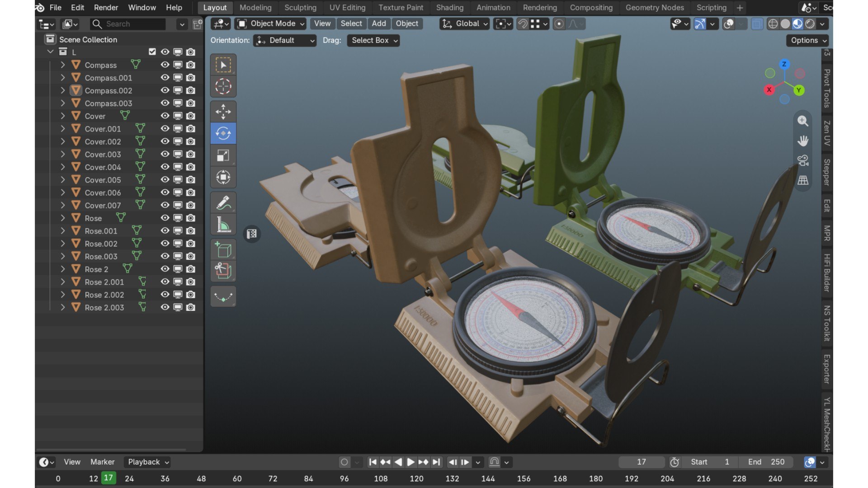The height and width of the screenshot is (488, 868).
Task: Click the End frame 250 field
Action: click(x=766, y=462)
